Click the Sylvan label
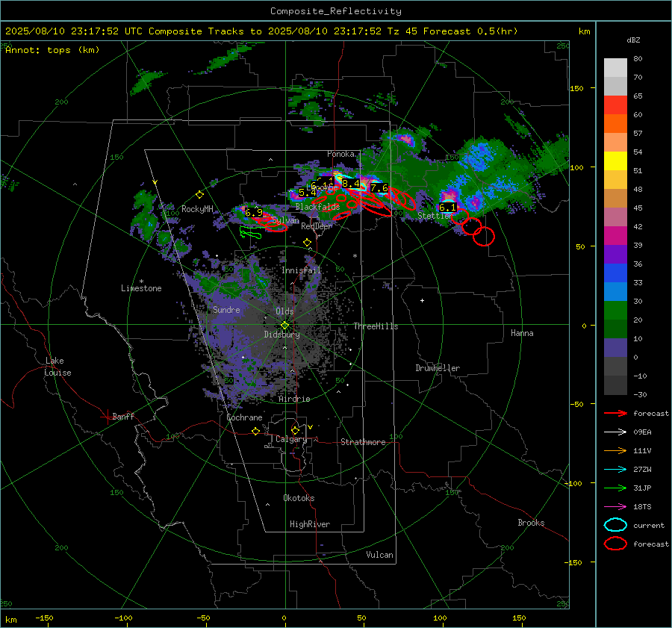Image resolution: width=672 pixels, height=628 pixels. pos(285,220)
